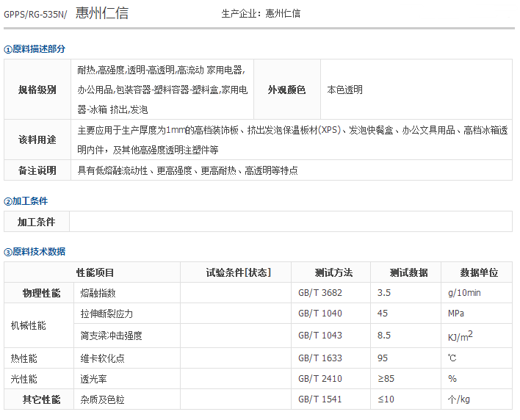Click the ≥85 test value
The image size is (520, 420).
386,379
